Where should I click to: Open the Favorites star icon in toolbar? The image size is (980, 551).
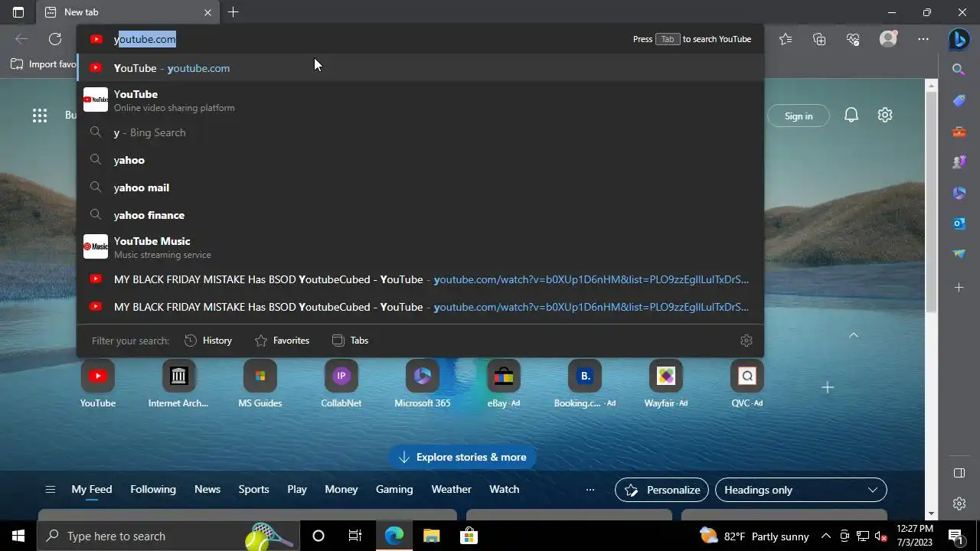786,39
